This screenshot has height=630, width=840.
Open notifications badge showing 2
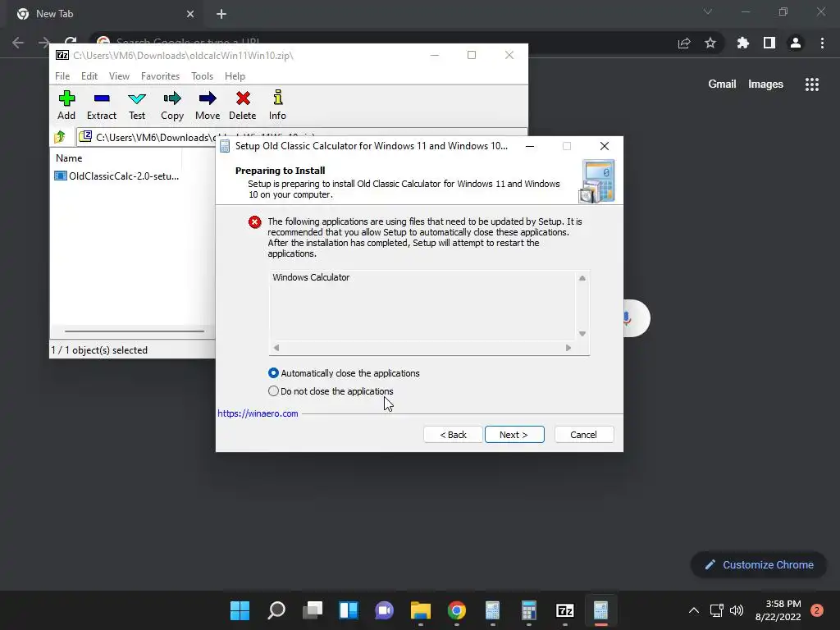tap(817, 610)
